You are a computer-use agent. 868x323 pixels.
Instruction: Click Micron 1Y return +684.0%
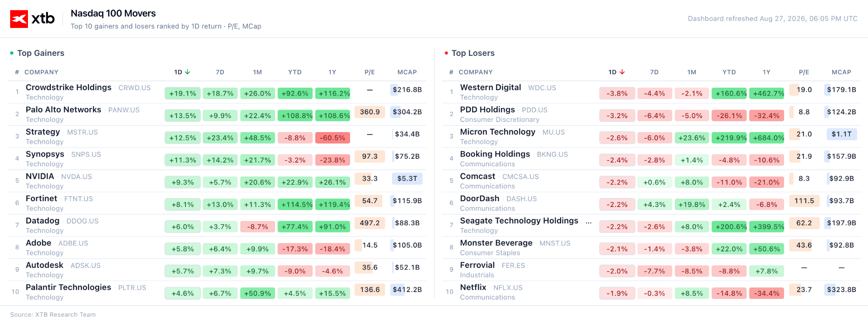pyautogui.click(x=767, y=138)
